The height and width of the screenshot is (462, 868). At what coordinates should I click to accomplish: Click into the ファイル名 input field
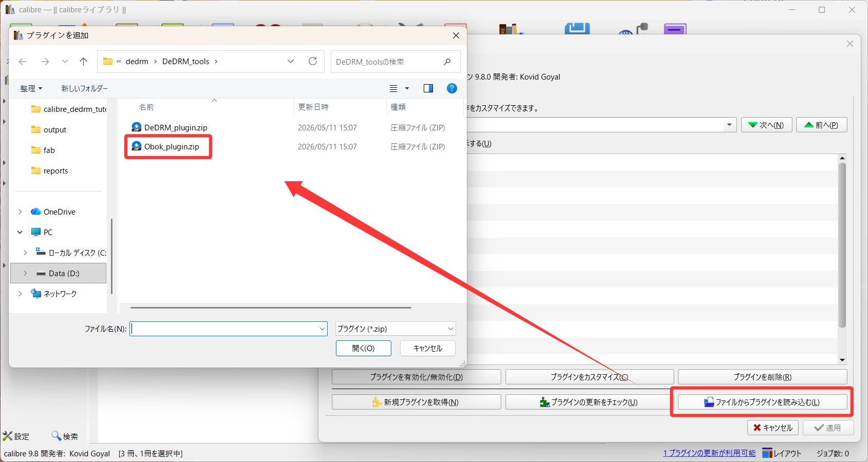tap(224, 329)
